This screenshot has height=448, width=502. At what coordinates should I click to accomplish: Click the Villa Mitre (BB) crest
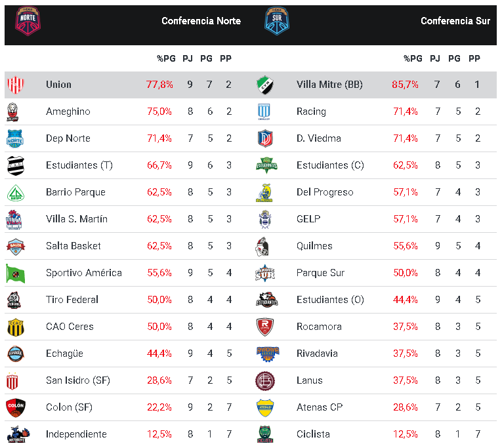click(x=265, y=85)
